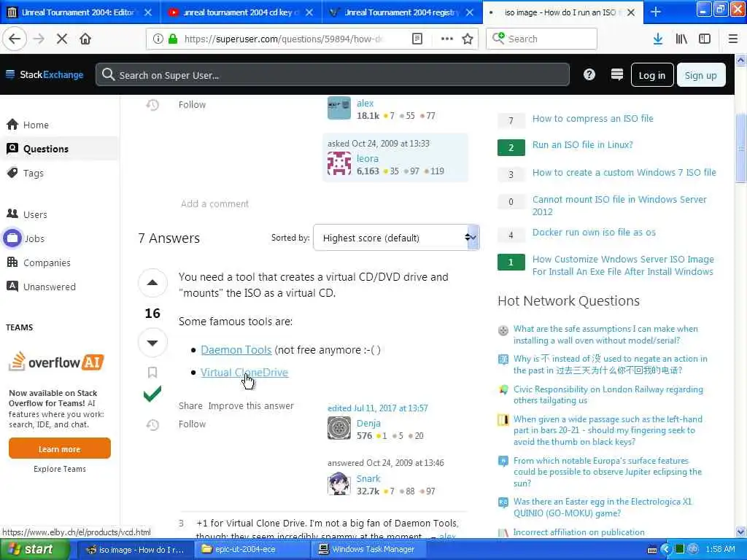Open Denja's avatar profile picture
Image resolution: width=747 pixels, height=560 pixels.
coord(339,427)
